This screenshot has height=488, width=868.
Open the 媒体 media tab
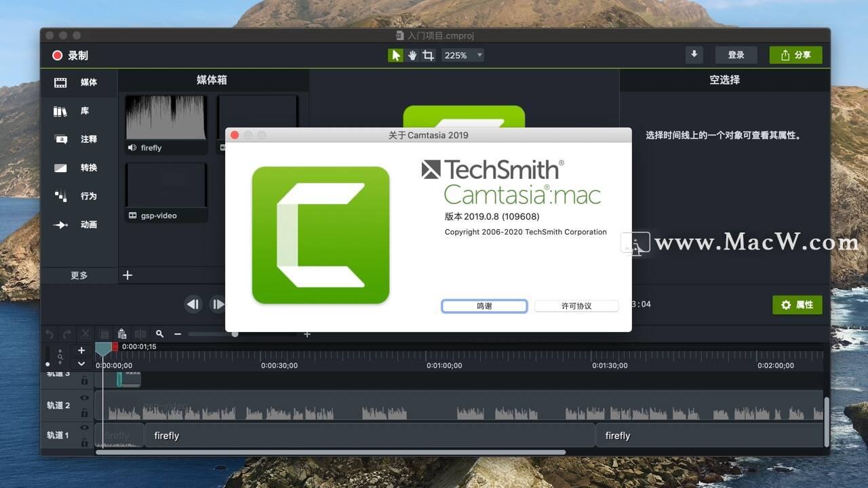(79, 83)
